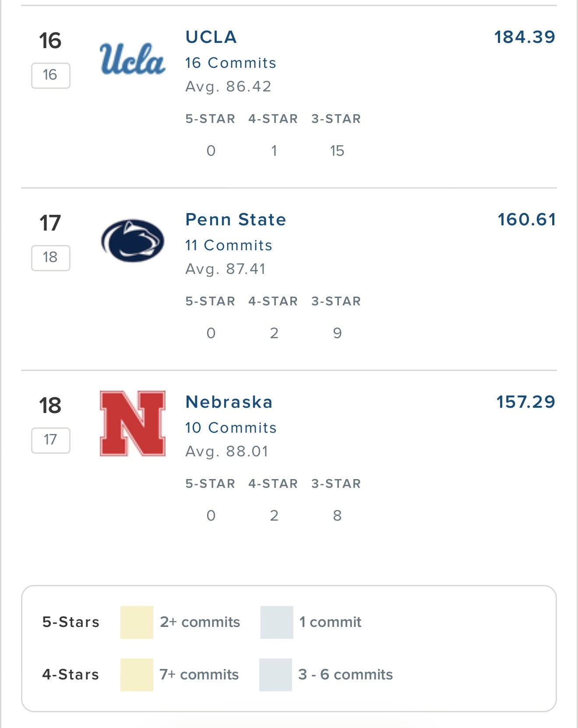Open the UCLA team name link
The width and height of the screenshot is (578, 728).
[211, 37]
